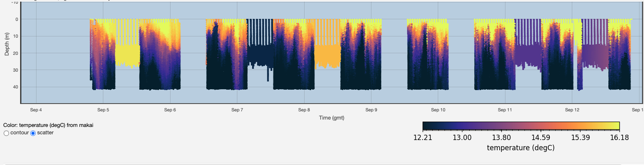Screen dimensions: 644x165
Task: Click the Sep 8 time axis tick
Action: point(304,110)
